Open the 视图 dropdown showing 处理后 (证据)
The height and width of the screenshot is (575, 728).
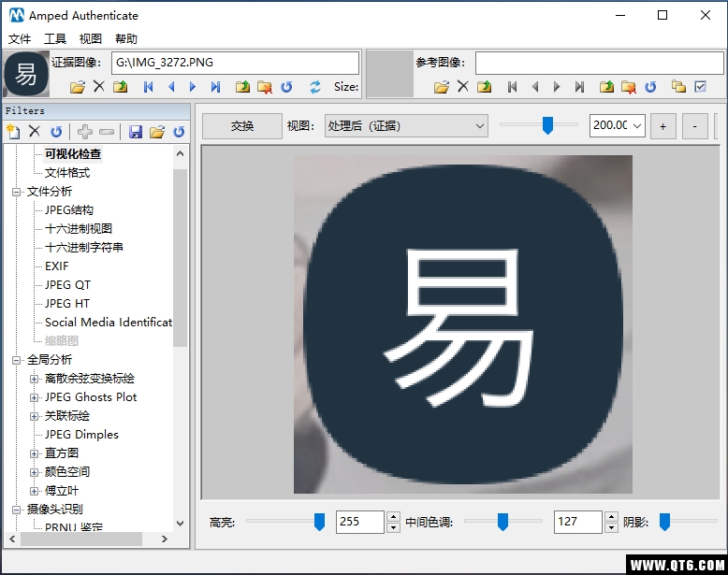[x=406, y=126]
